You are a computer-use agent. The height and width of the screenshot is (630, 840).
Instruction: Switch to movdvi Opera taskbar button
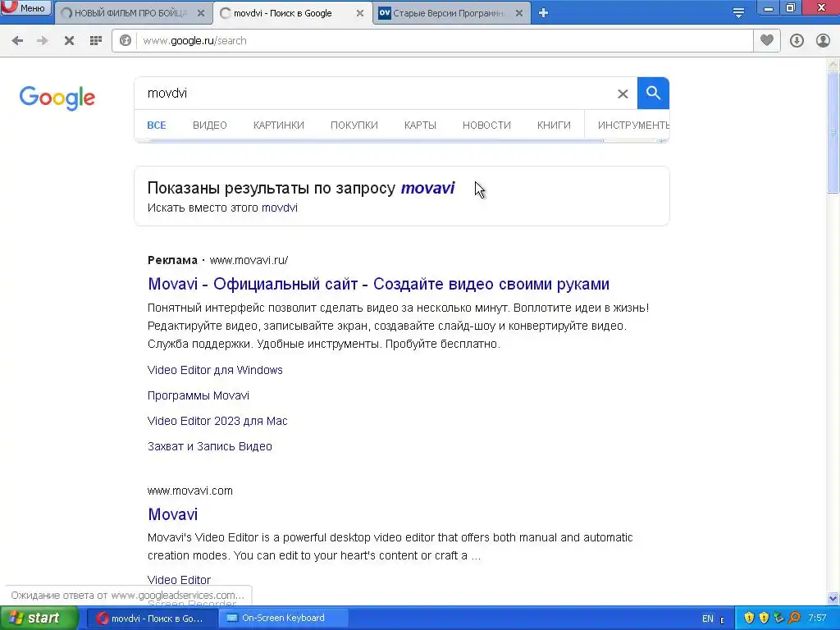click(x=152, y=619)
